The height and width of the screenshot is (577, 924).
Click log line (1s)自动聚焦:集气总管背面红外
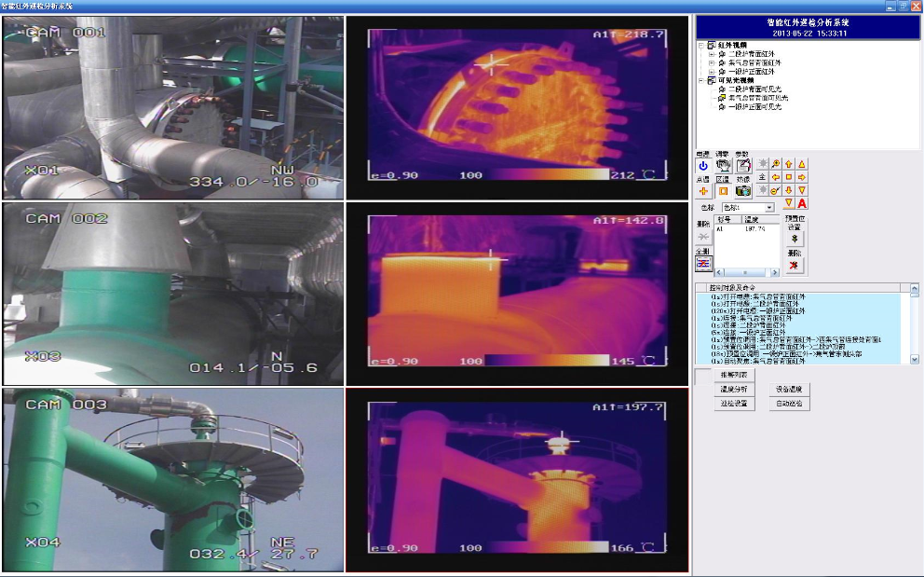(x=758, y=361)
